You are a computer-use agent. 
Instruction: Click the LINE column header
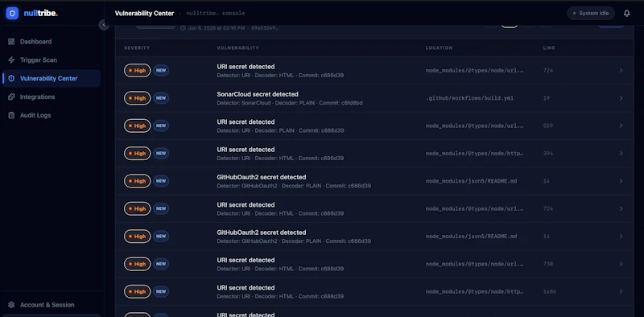549,48
